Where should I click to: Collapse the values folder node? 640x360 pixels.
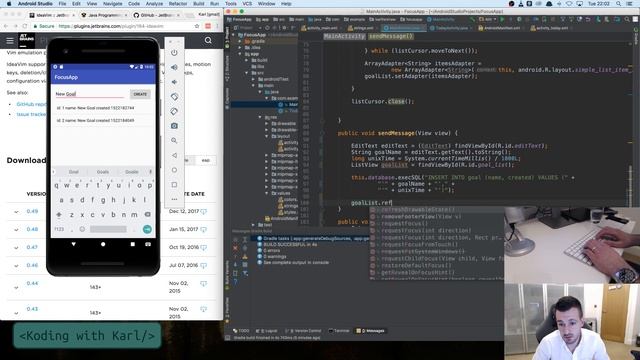[x=267, y=193]
